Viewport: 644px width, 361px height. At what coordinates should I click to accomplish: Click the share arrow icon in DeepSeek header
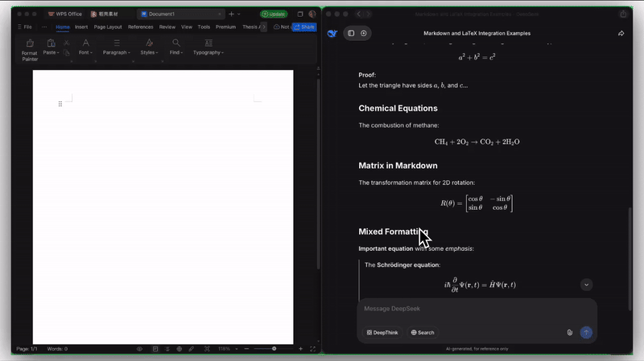[621, 33]
